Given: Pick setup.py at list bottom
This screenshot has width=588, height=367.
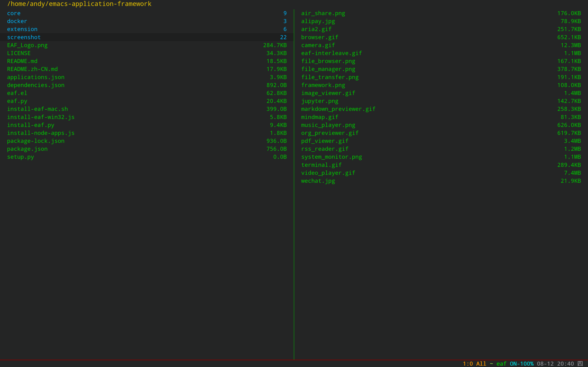Looking at the screenshot, I should pyautogui.click(x=20, y=157).
